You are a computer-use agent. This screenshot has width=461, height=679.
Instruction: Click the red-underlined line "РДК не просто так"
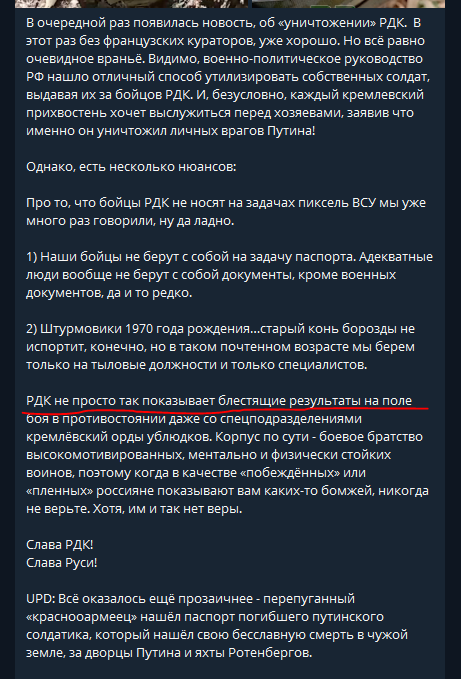pyautogui.click(x=219, y=401)
